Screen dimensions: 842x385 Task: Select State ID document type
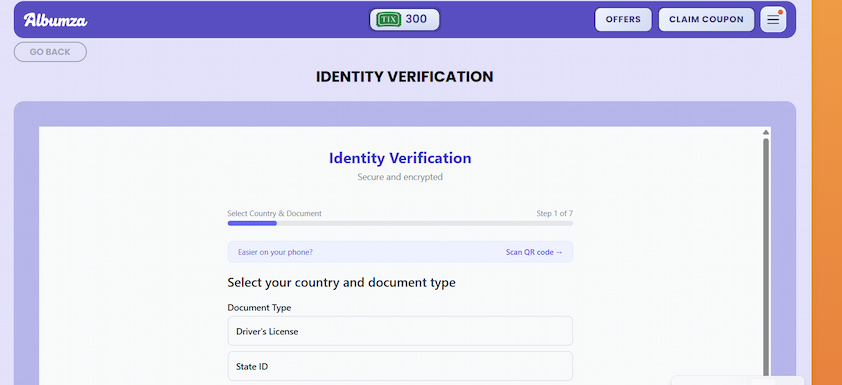[400, 366]
